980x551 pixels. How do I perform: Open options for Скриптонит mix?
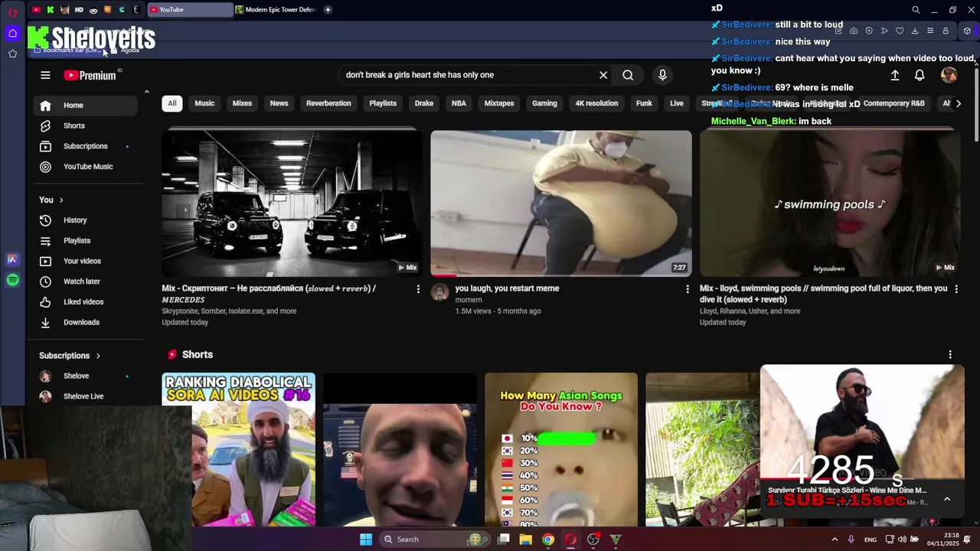pyautogui.click(x=418, y=289)
